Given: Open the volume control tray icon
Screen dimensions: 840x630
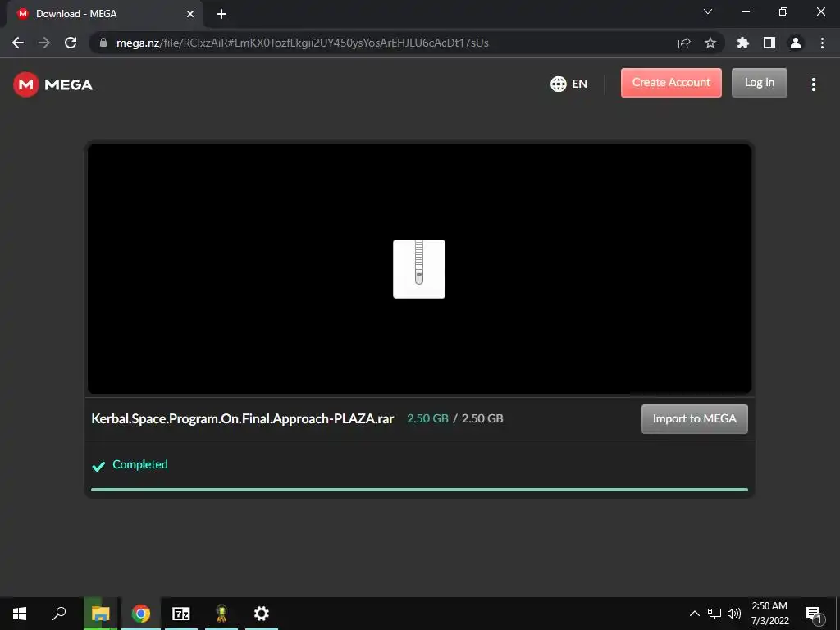Looking at the screenshot, I should click(x=734, y=614).
